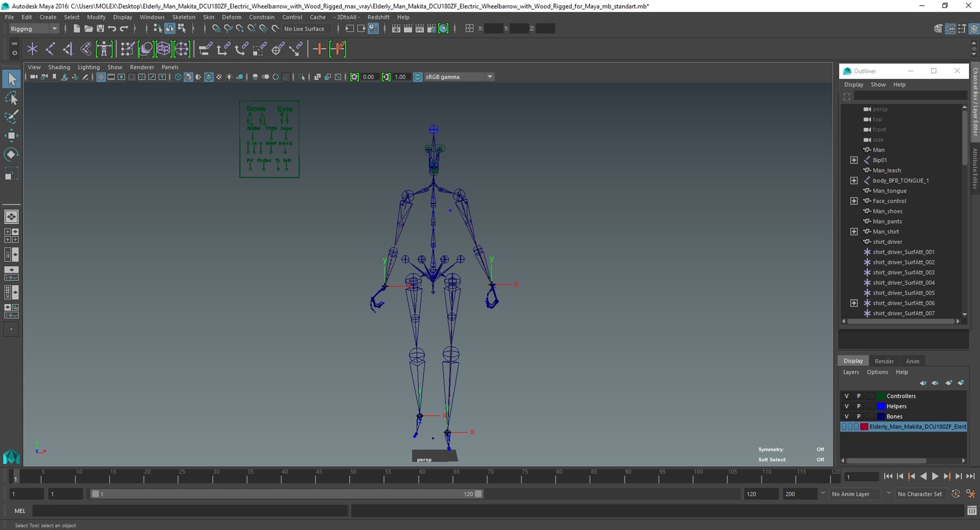Activate the Move tool
980x530 pixels.
tap(11, 135)
